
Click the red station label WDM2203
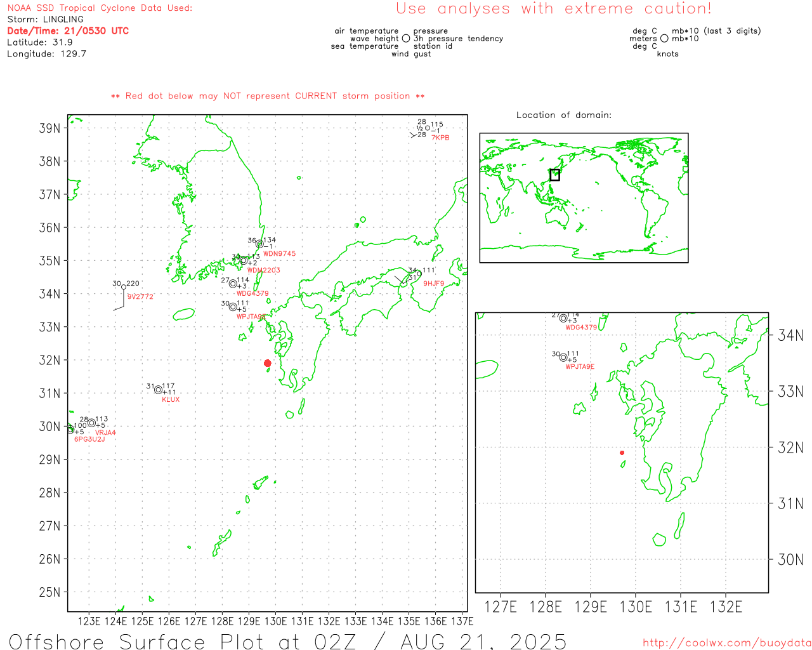point(264,270)
